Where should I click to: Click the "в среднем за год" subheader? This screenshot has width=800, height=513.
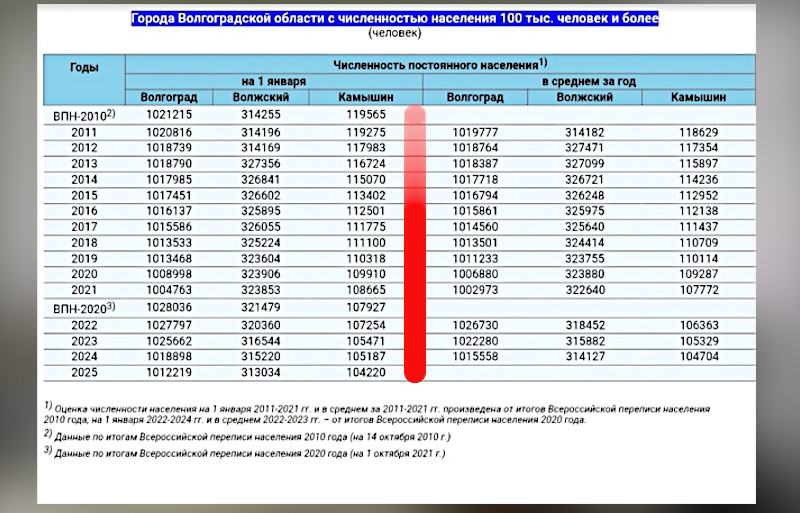point(589,80)
